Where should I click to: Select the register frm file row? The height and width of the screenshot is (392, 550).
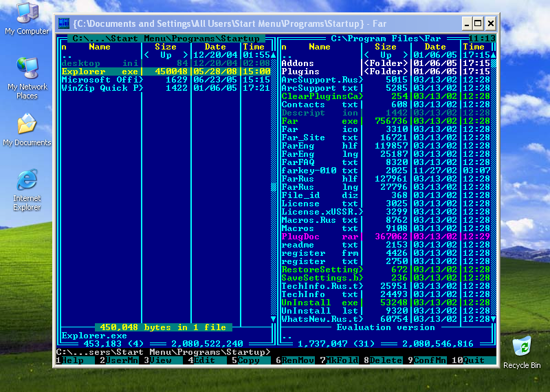386,253
